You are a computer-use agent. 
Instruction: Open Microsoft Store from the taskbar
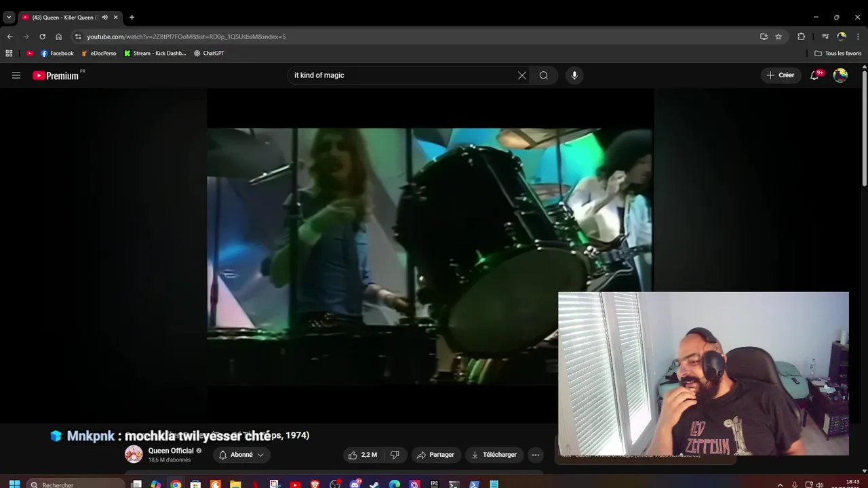tap(195, 485)
